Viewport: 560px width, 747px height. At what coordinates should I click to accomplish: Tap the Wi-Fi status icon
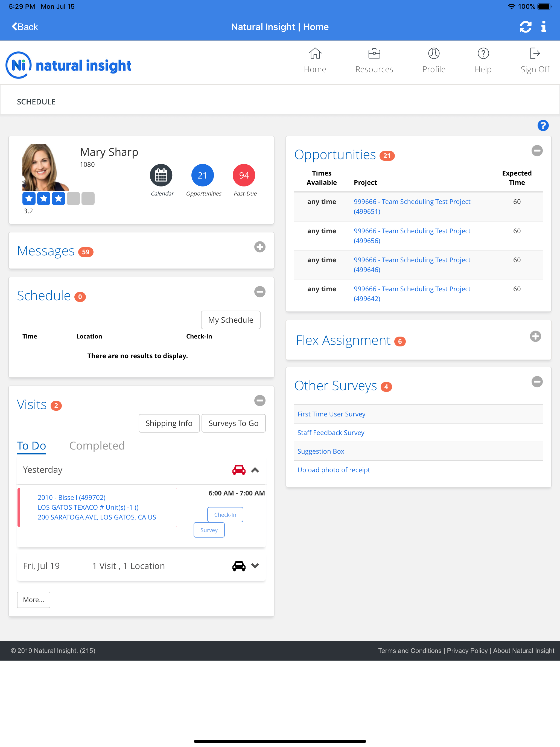(x=511, y=6)
